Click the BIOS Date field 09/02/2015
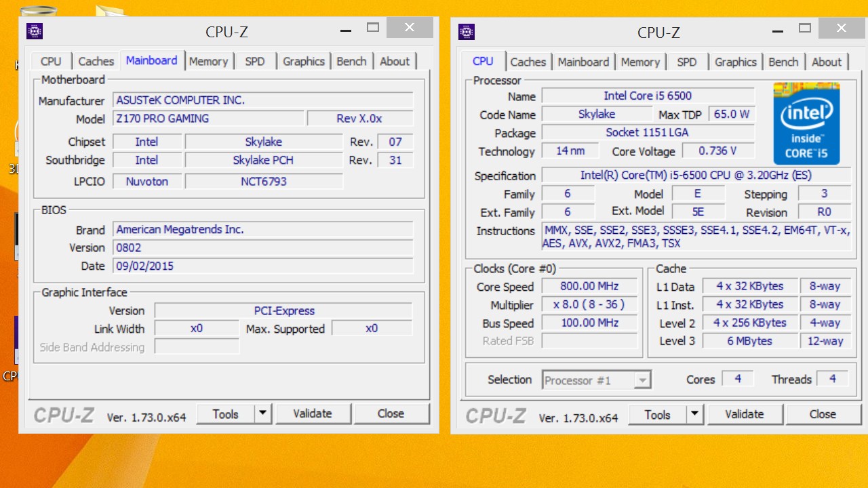The image size is (868, 488). click(263, 266)
